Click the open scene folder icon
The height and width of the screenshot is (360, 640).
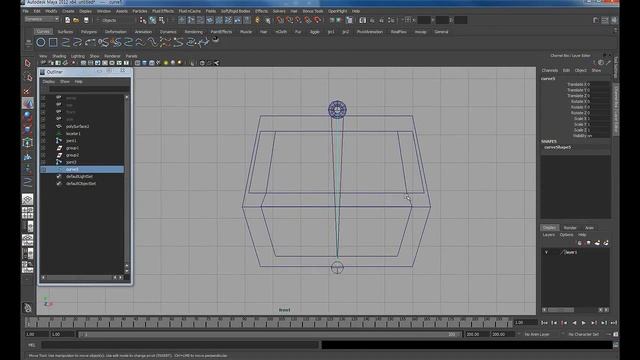click(76, 20)
